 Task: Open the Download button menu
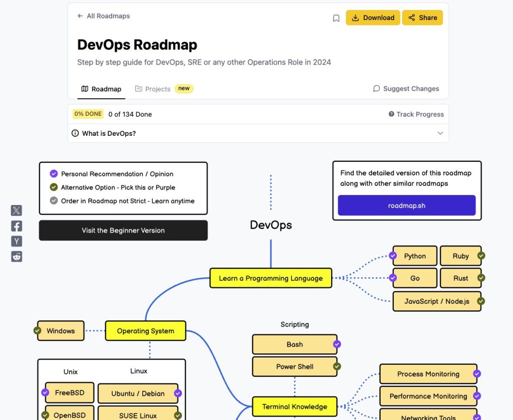(x=373, y=18)
